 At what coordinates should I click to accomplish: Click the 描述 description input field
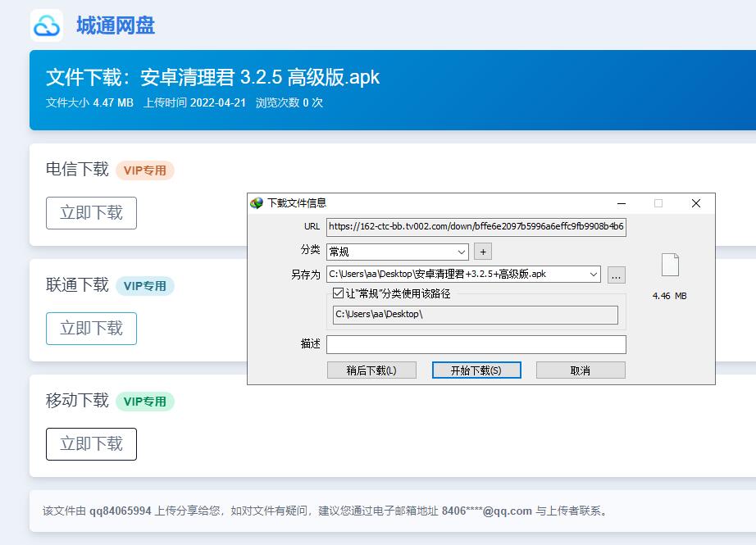click(x=476, y=344)
